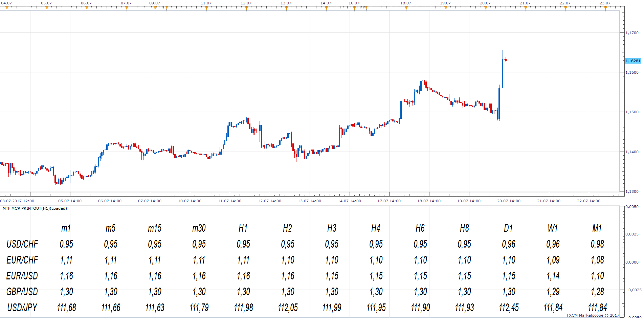Select EUR/CHF M1 value 1,08
This screenshot has width=644, height=318.
(597, 260)
